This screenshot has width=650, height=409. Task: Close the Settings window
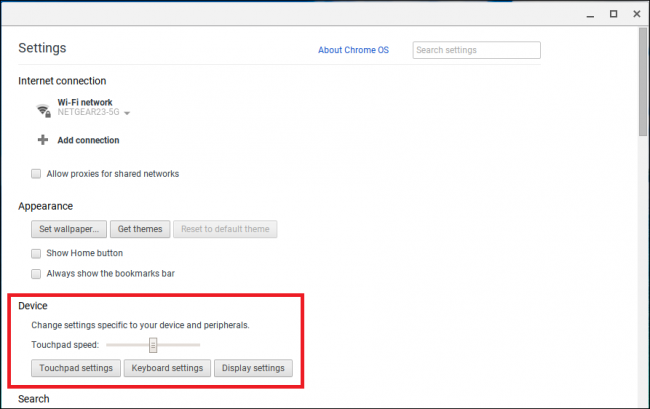coord(637,14)
